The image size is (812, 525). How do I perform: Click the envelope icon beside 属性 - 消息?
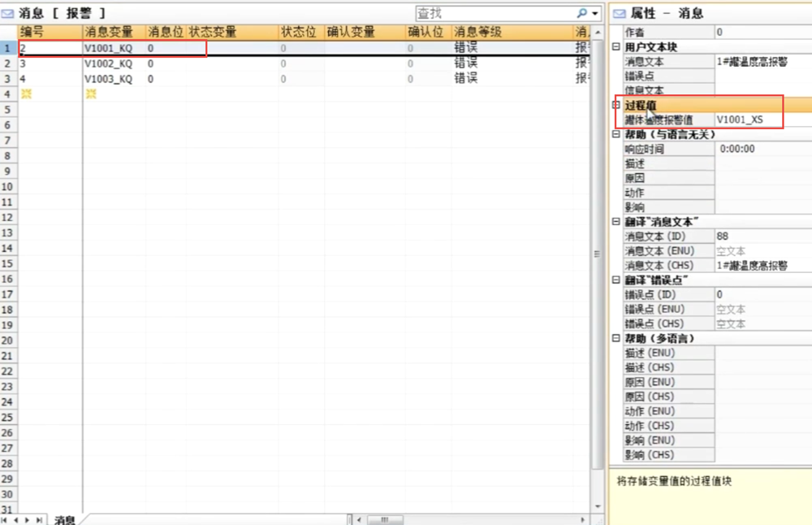point(619,14)
